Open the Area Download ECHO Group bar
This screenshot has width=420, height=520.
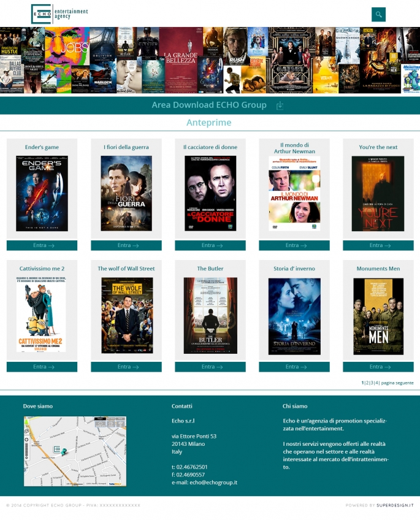(209, 105)
